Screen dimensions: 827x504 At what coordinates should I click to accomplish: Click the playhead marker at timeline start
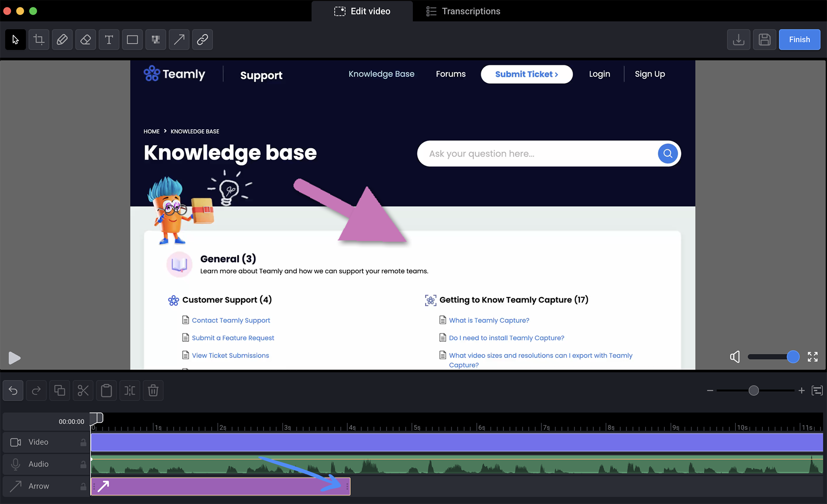[x=96, y=418]
